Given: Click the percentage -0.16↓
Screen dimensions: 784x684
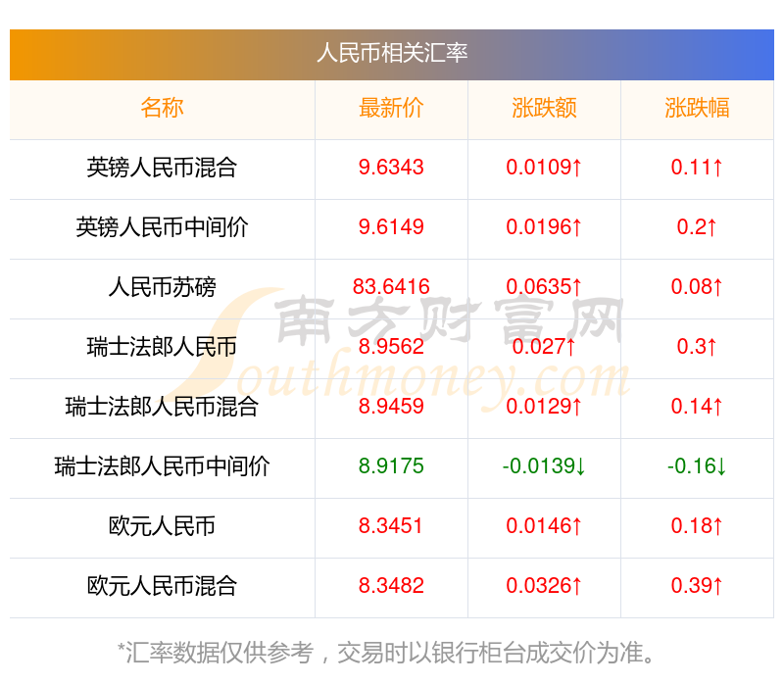Looking at the screenshot, I should click(697, 466).
